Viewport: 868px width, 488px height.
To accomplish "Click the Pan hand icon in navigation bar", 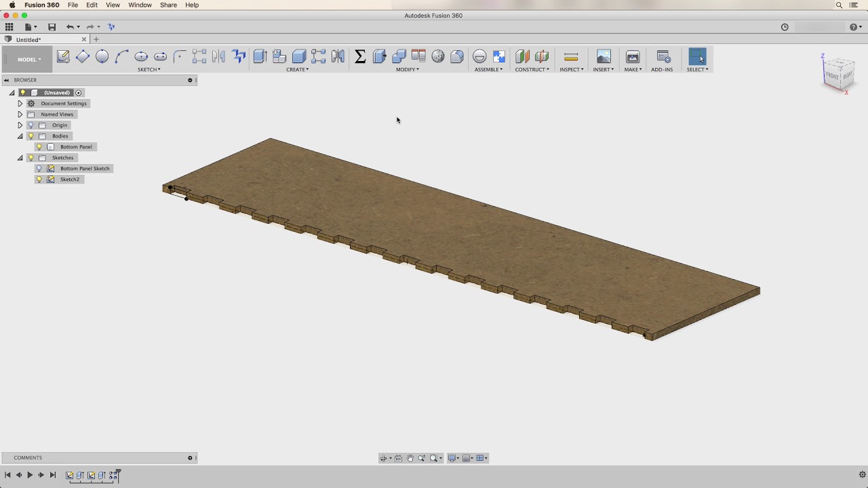I will [410, 458].
